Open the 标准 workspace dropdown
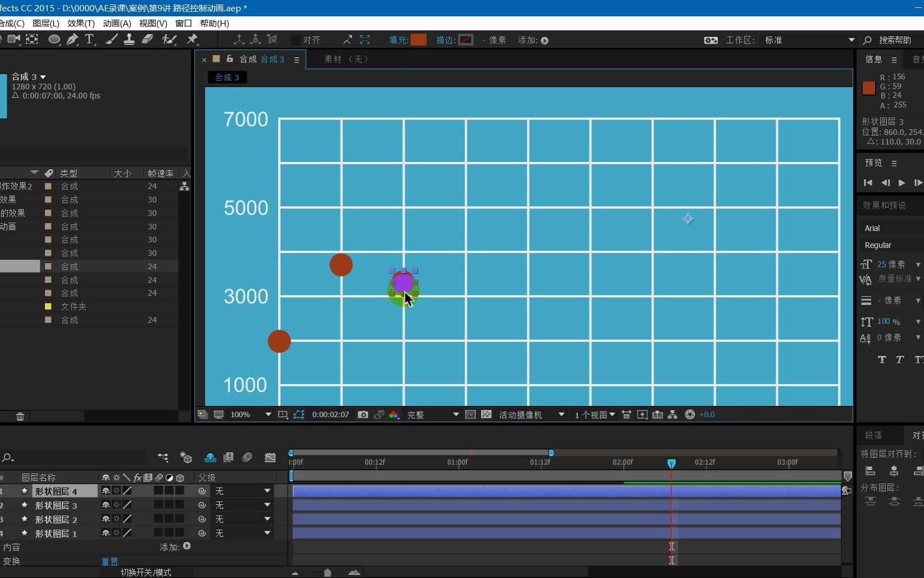 [809, 40]
